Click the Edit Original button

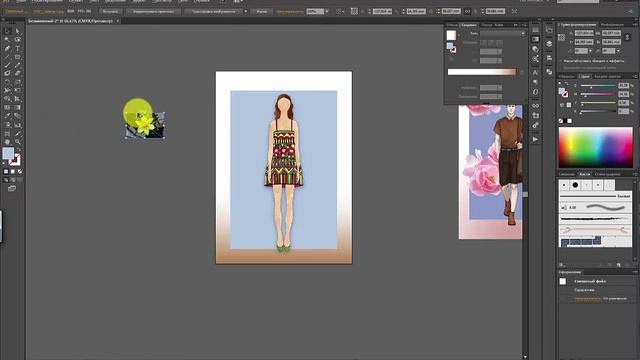(x=153, y=11)
